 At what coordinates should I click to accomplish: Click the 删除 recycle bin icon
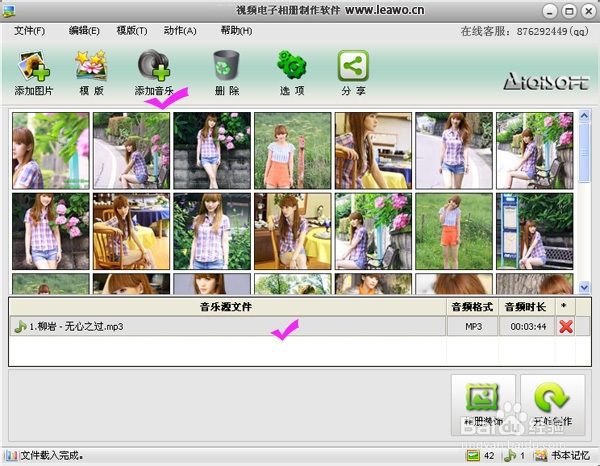226,65
